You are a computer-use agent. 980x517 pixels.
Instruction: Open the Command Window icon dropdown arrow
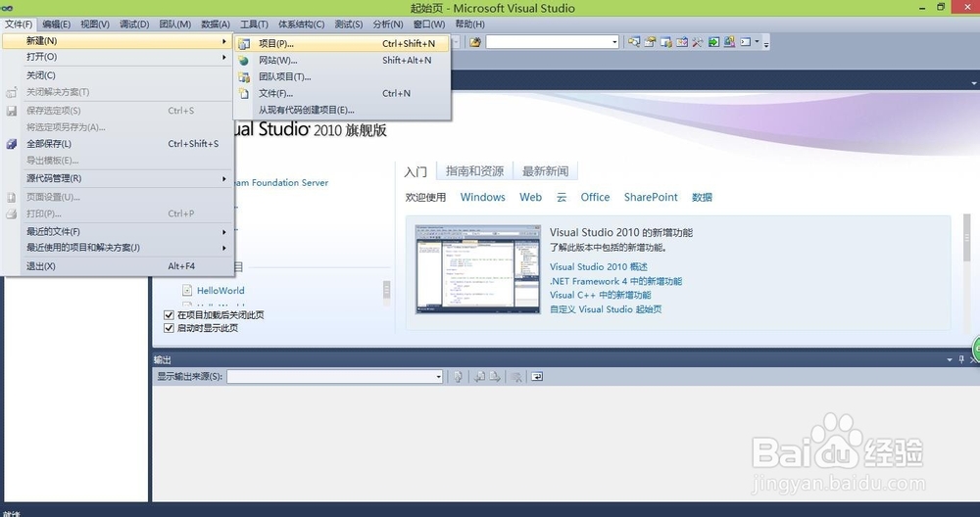[757, 42]
